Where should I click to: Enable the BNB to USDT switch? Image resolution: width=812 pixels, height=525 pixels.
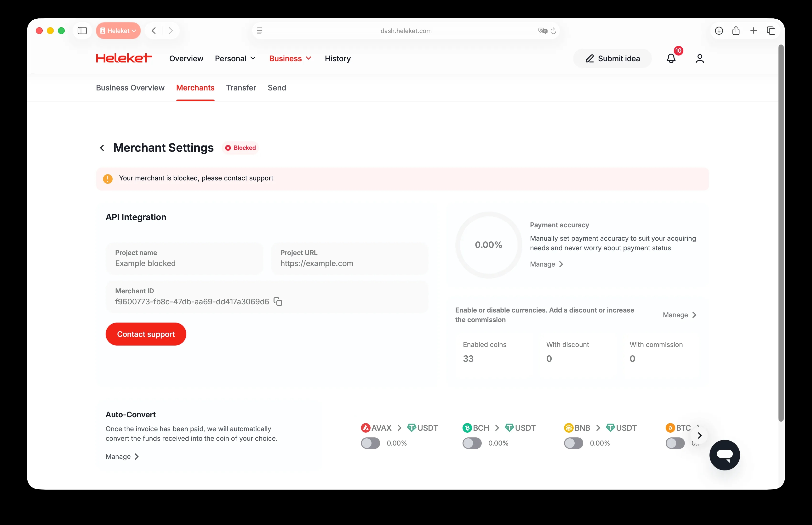[573, 443]
